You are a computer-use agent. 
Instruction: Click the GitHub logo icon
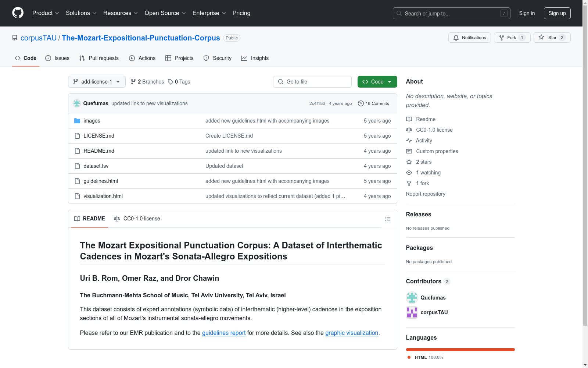(x=18, y=13)
